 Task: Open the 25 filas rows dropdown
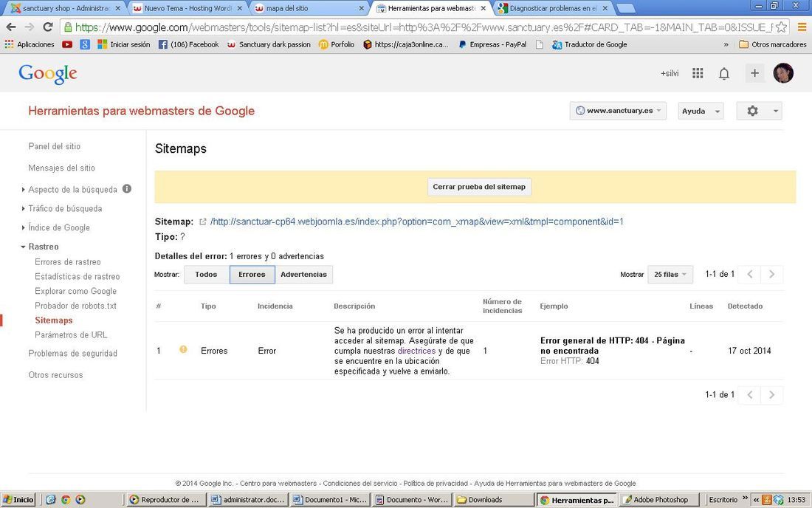tap(670, 275)
